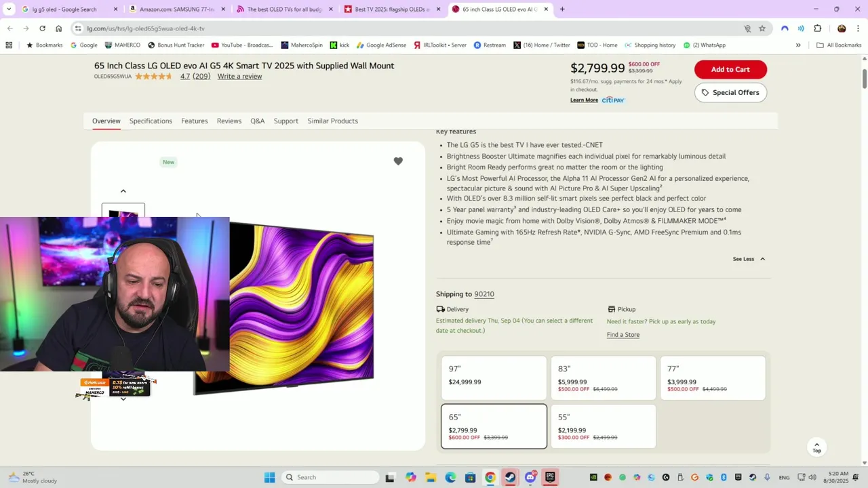Open Special Offers
This screenshot has height=488, width=868.
pos(730,92)
